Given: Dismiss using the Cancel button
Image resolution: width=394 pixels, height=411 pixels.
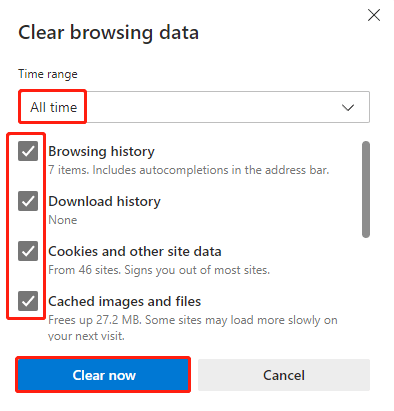Looking at the screenshot, I should click(x=284, y=375).
